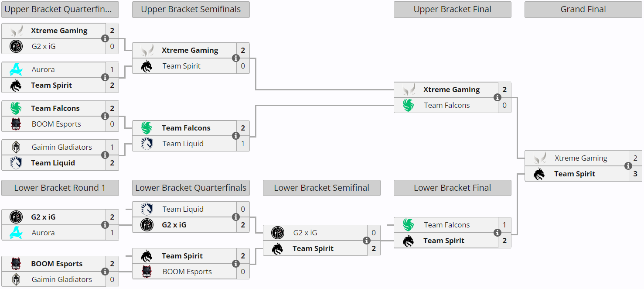Show match details for Team Falcons vs BOOM Esports

coord(105,116)
